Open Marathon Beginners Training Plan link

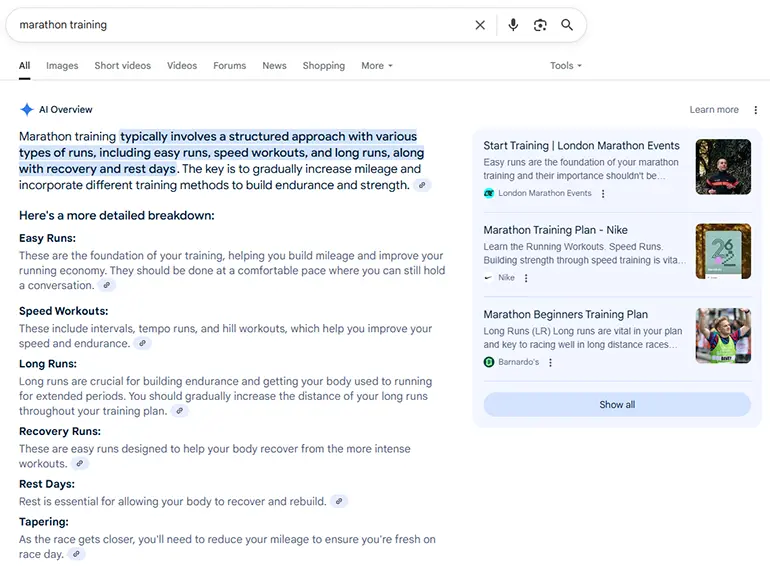(565, 314)
